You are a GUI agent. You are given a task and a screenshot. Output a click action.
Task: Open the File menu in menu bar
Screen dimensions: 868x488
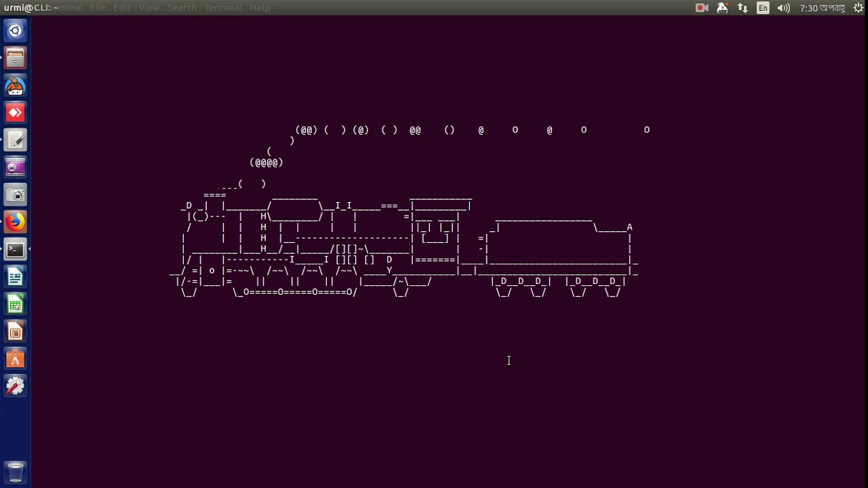tap(98, 7)
